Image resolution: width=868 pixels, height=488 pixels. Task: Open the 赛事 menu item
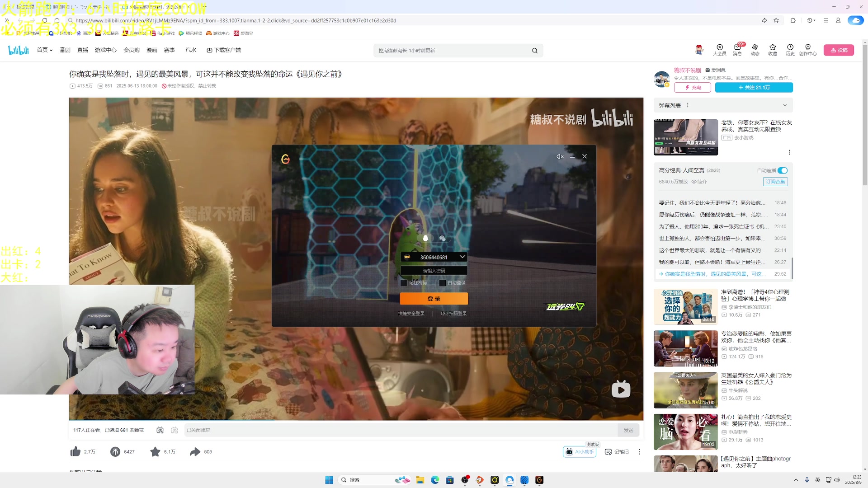(x=170, y=50)
